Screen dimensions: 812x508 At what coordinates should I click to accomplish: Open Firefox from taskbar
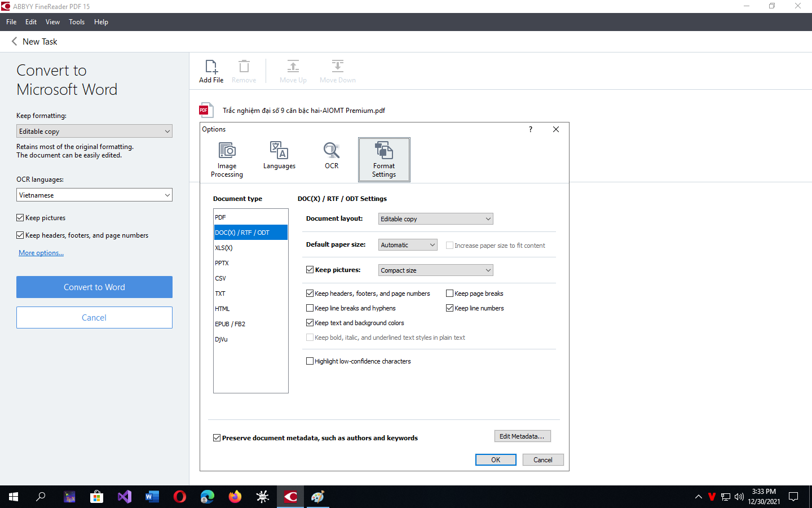pyautogui.click(x=235, y=497)
